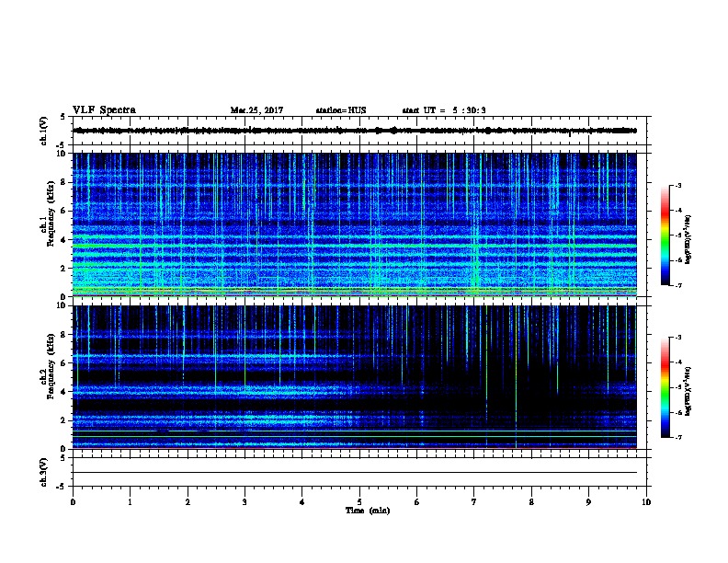The width and height of the screenshot is (728, 563).
Task: Click the 5 minute time axis tick label
Action: (359, 502)
